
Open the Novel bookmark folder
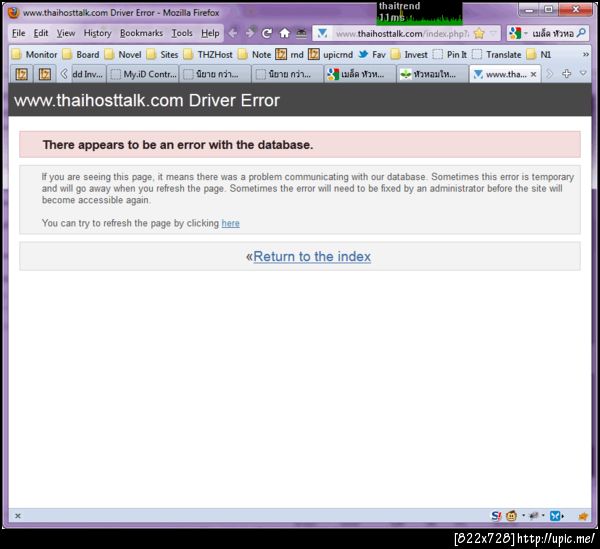click(123, 55)
